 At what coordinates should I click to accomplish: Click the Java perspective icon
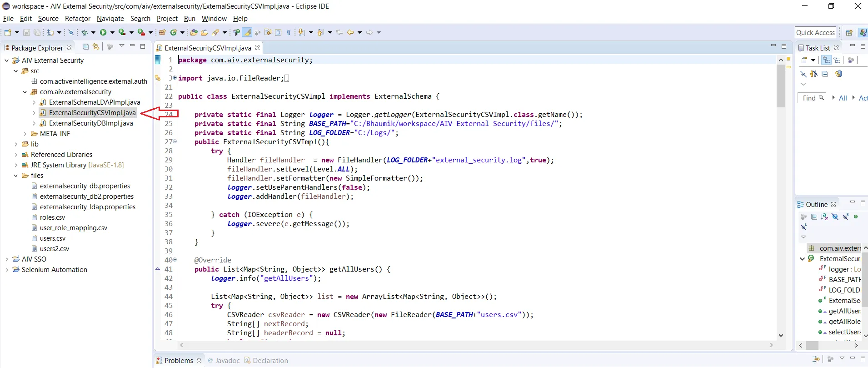pos(863,32)
